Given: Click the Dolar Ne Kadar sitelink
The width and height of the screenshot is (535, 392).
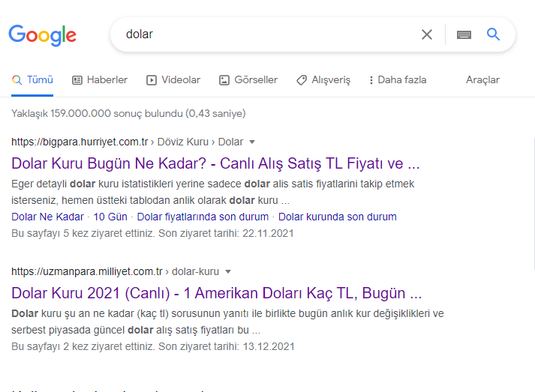Looking at the screenshot, I should pos(47,217).
